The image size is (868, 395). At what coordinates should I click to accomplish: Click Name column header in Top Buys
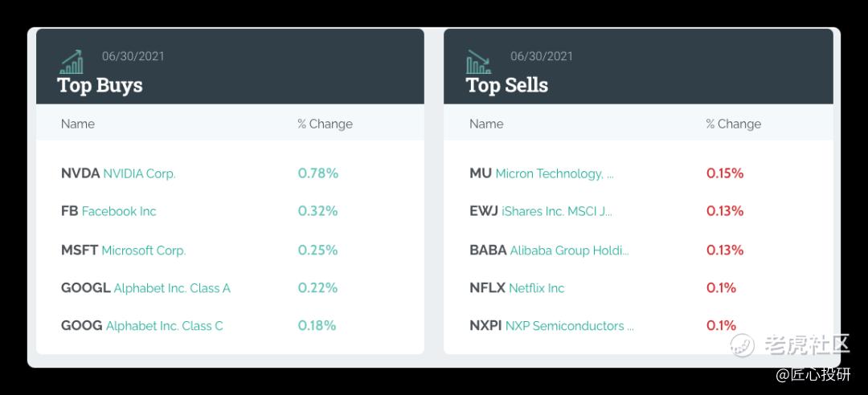pyautogui.click(x=77, y=124)
